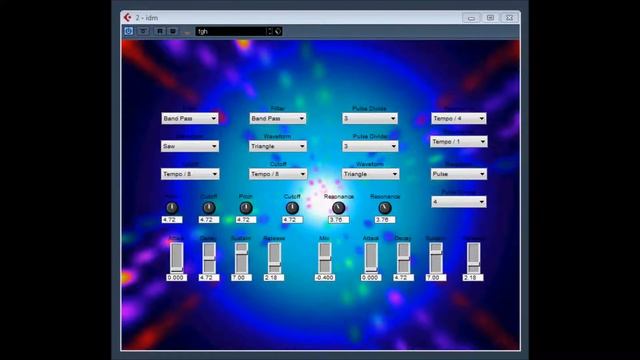
Task: Click the value field under the leftmost knob
Action: (172, 220)
